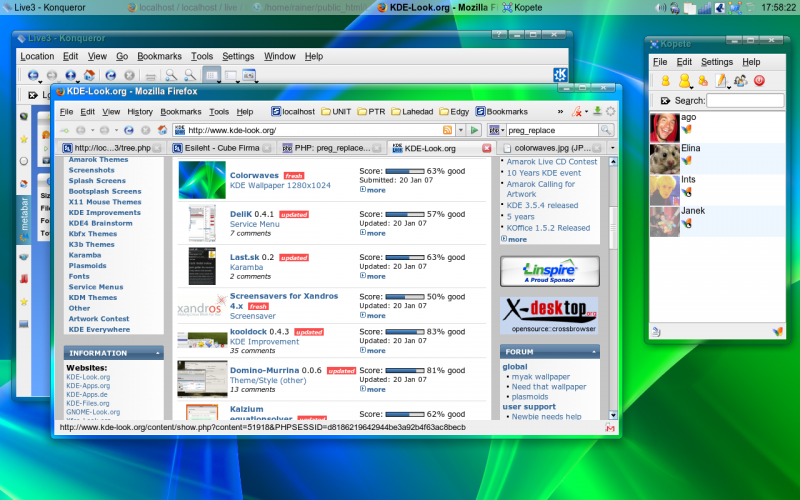This screenshot has width=800, height=500.
Task: Switch to Kopete in the top taskbar
Action: click(522, 8)
